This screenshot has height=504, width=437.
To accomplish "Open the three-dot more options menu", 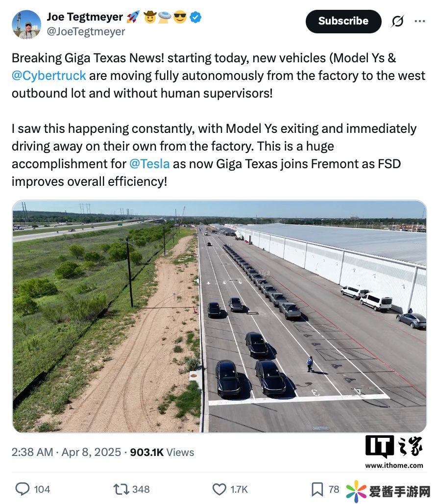I will click(x=420, y=21).
